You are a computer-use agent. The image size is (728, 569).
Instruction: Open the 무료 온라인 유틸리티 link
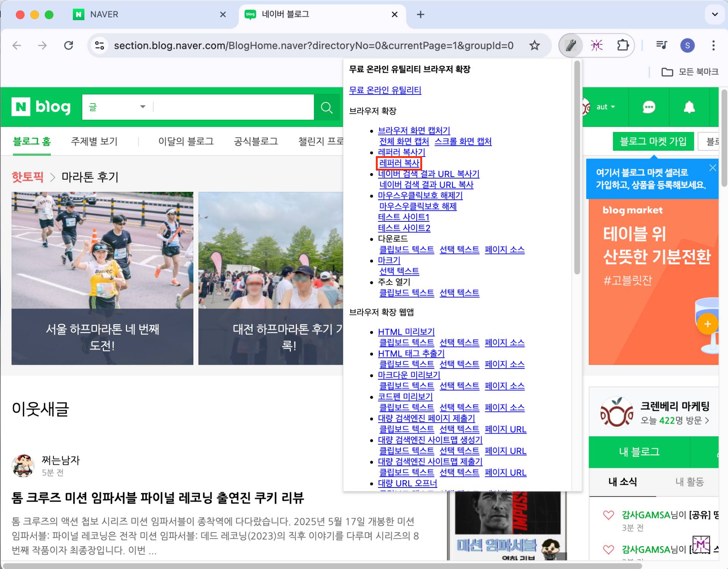pos(385,90)
